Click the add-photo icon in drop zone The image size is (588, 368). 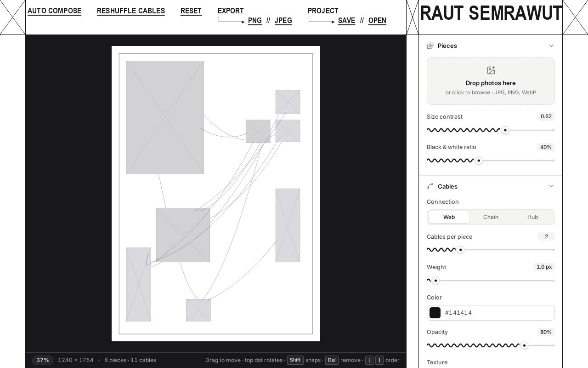491,70
